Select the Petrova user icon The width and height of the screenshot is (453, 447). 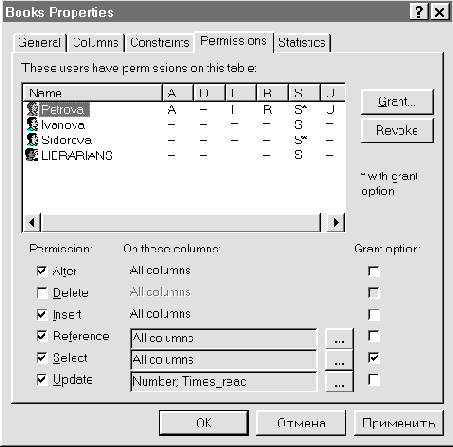(x=33, y=109)
